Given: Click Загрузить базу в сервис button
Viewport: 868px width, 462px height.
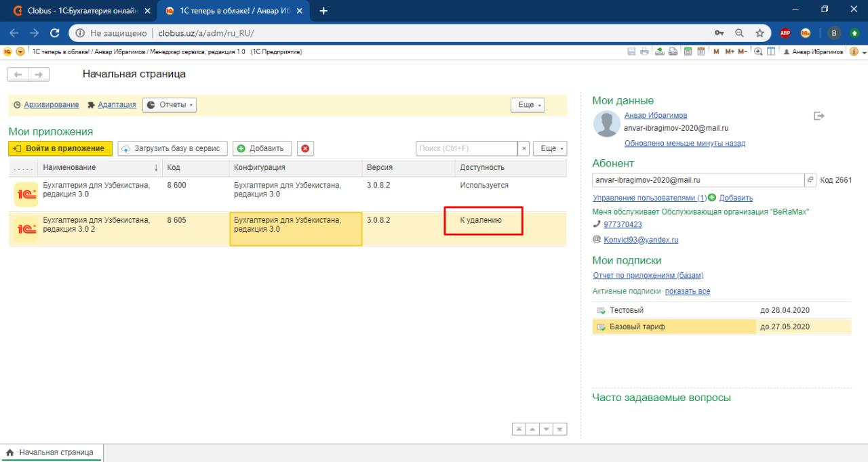Looking at the screenshot, I should 173,148.
